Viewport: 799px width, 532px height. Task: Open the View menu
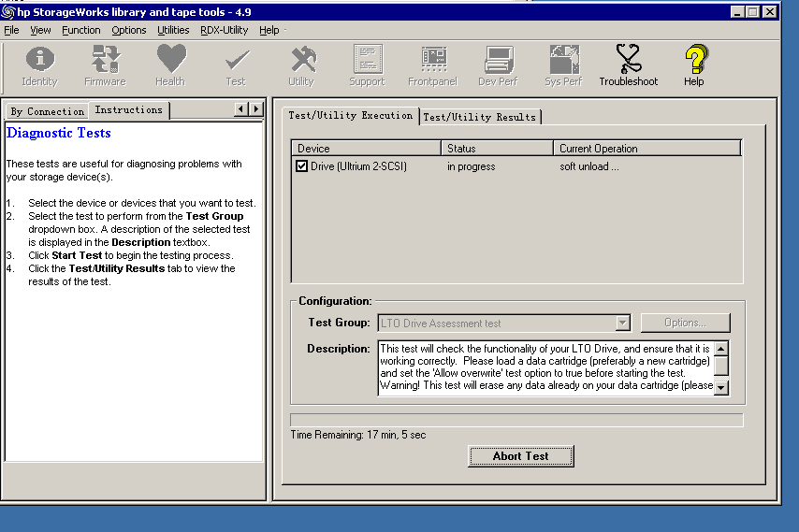click(x=40, y=30)
